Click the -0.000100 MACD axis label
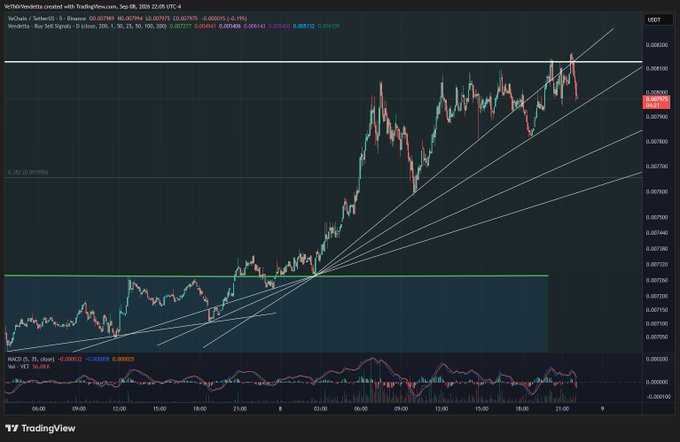 (656, 397)
